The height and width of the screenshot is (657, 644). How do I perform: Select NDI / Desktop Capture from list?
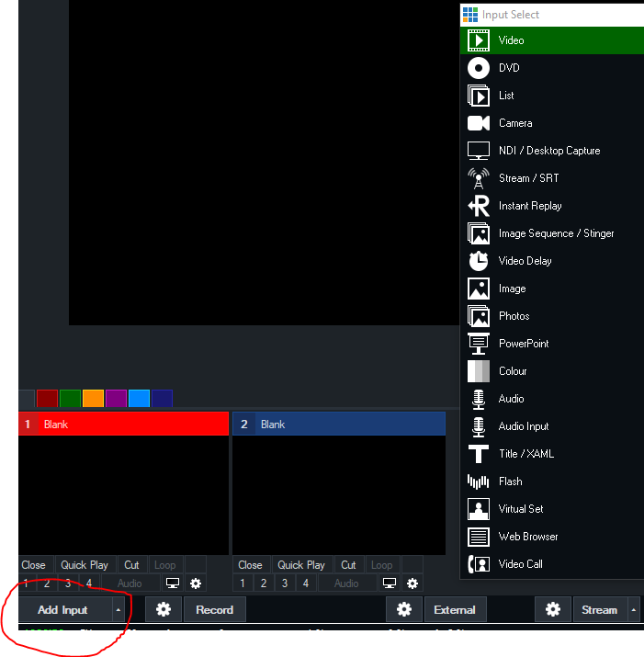pyautogui.click(x=548, y=151)
